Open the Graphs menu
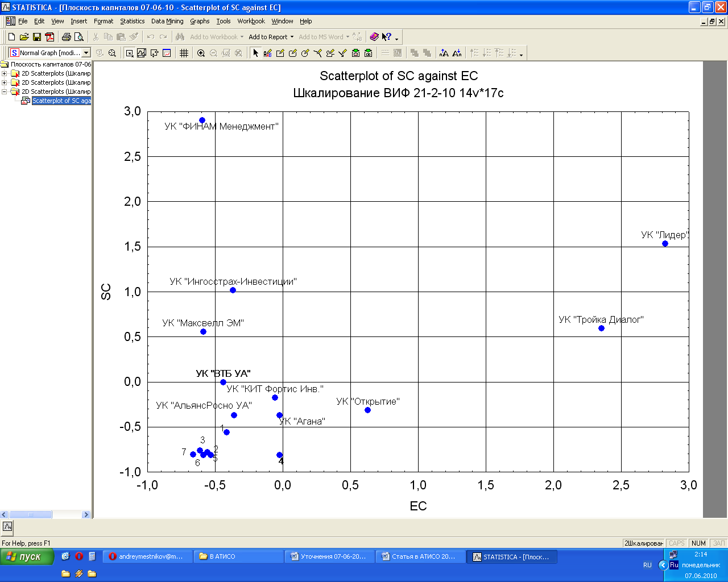Image resolution: width=728 pixels, height=582 pixels. tap(200, 21)
